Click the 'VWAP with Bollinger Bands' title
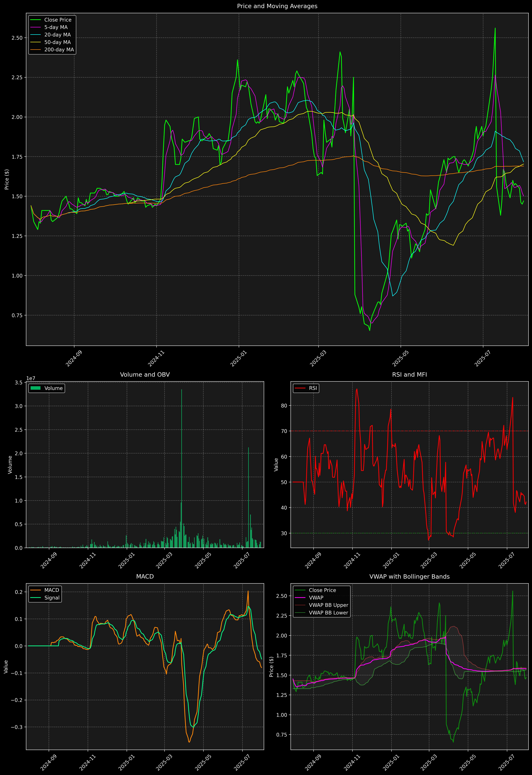 tap(409, 577)
